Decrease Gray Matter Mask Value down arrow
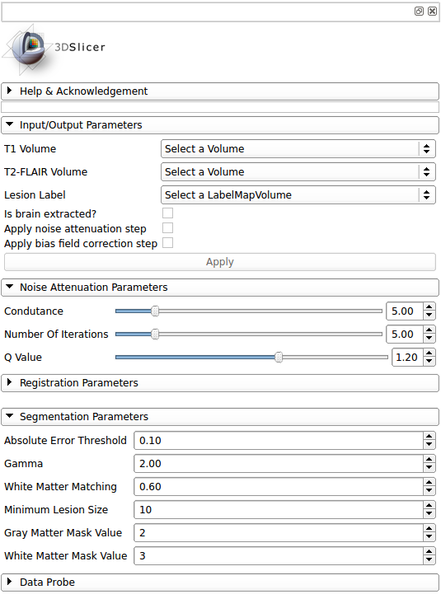Image resolution: width=441 pixels, height=599 pixels. pos(429,537)
